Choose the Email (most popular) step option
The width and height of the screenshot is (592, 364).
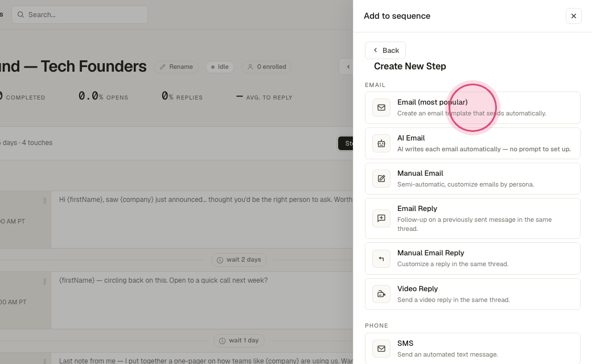point(472,107)
